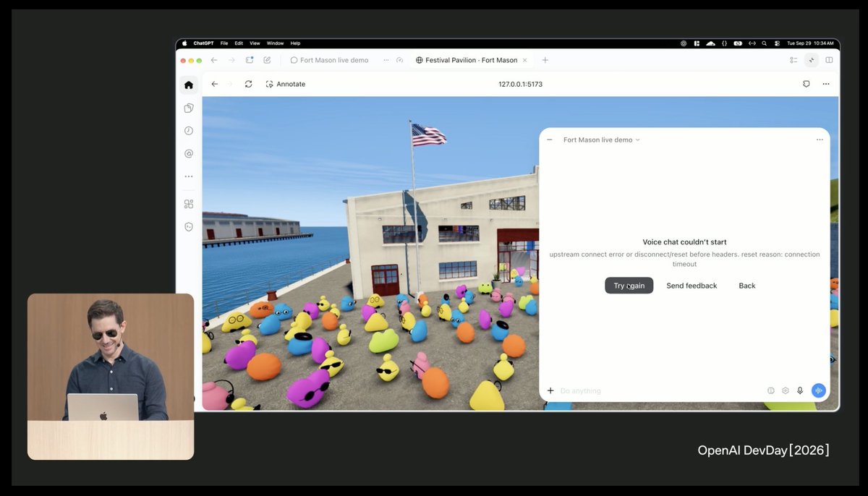Open the View menu in the menu bar
868x496 pixels.
[x=255, y=43]
